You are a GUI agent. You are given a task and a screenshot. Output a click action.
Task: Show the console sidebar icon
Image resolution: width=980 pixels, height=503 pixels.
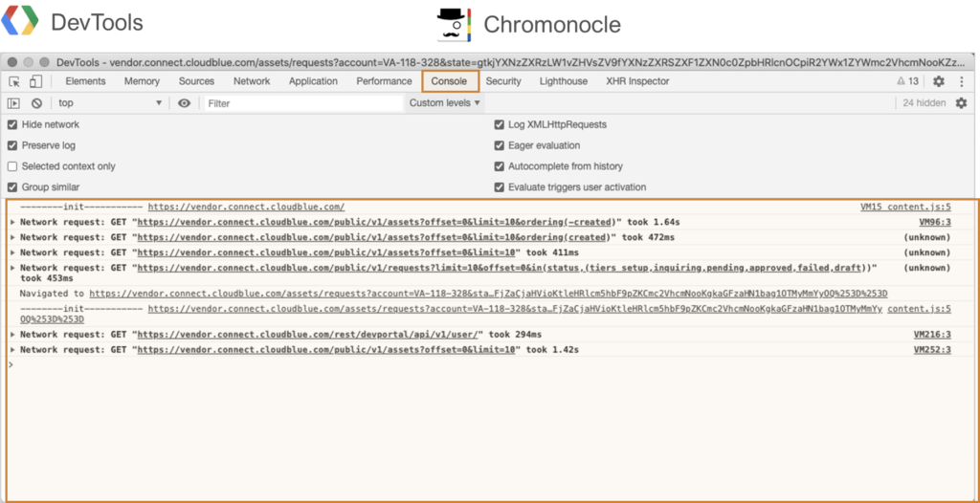(13, 103)
